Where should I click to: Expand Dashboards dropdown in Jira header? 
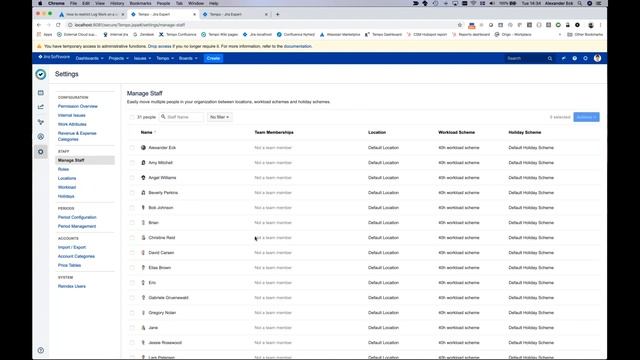(x=89, y=58)
